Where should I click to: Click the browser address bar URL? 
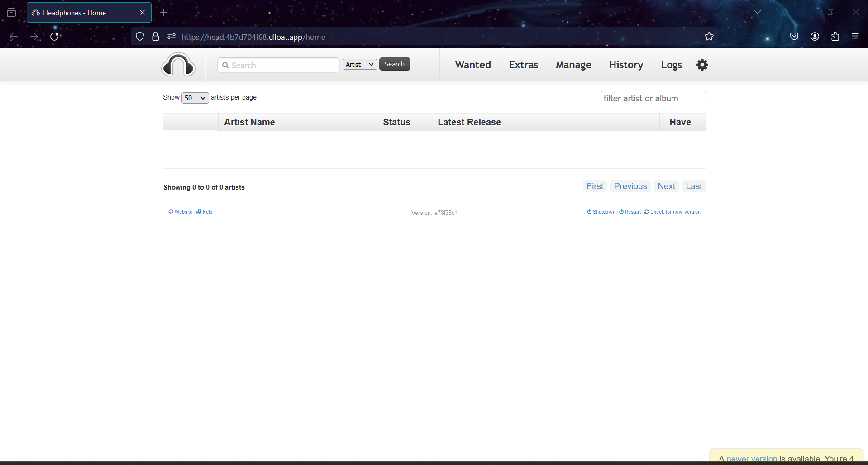pyautogui.click(x=253, y=37)
